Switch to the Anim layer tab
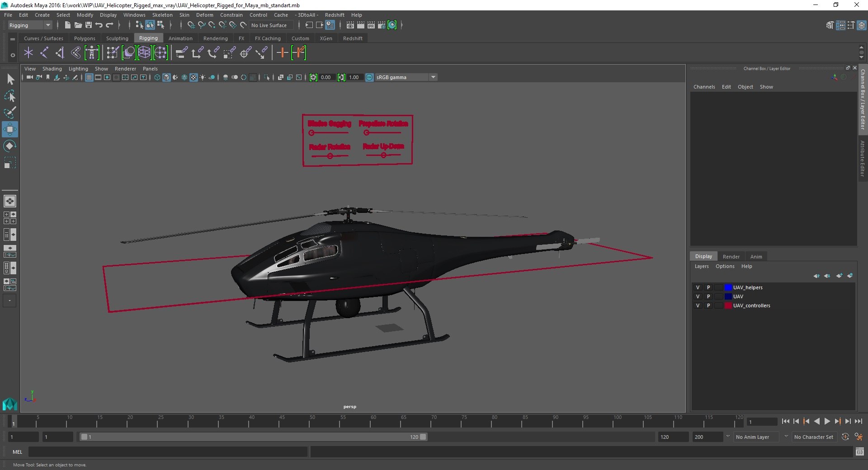Image resolution: width=868 pixels, height=470 pixels. click(756, 256)
